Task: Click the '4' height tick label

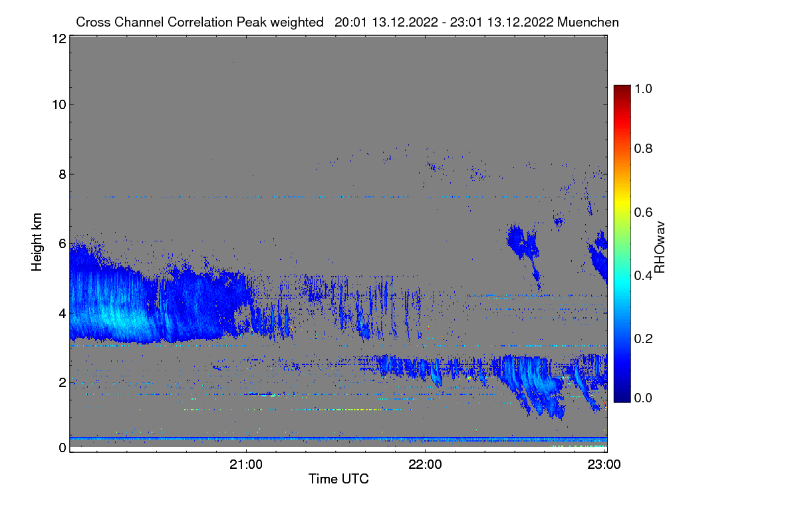Action: tap(62, 313)
